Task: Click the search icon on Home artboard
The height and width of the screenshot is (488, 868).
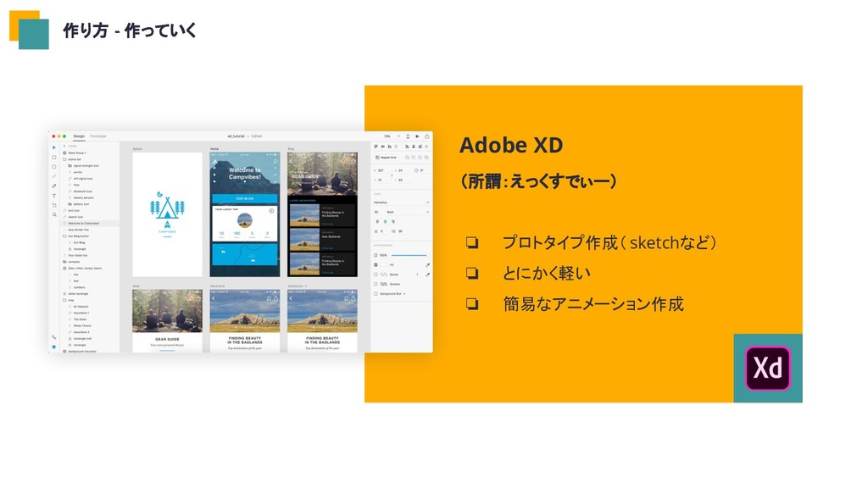Action: 275,162
